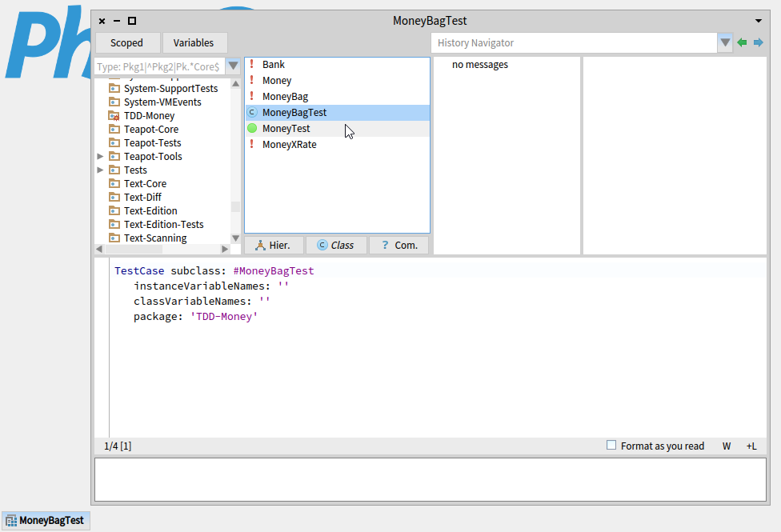The image size is (781, 532).
Task: Click the Text-Core package icon
Action: (x=114, y=183)
